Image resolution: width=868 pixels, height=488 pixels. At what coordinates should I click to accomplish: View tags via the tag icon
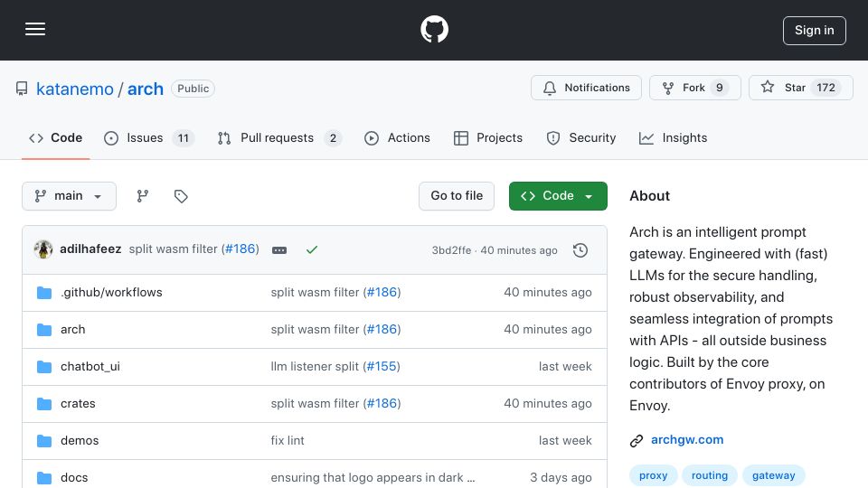[181, 196]
